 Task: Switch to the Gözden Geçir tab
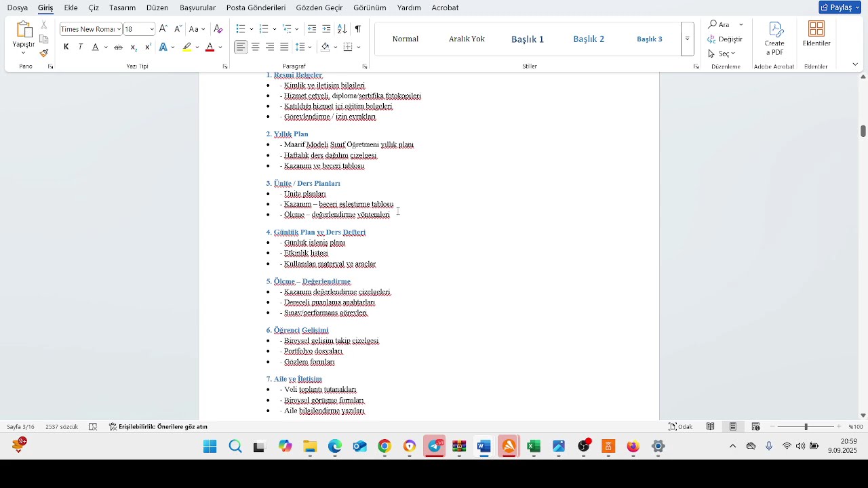pyautogui.click(x=319, y=7)
